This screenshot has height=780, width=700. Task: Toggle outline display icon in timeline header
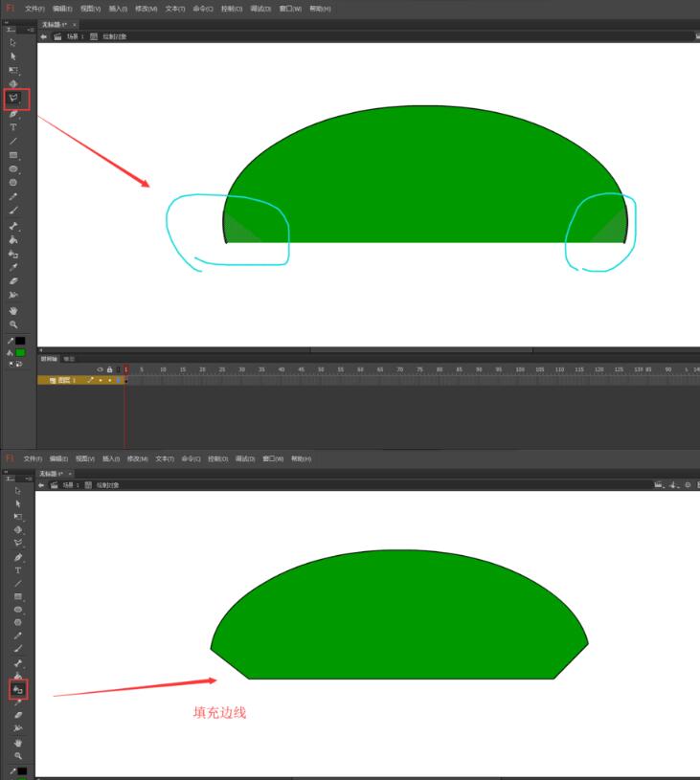(118, 369)
